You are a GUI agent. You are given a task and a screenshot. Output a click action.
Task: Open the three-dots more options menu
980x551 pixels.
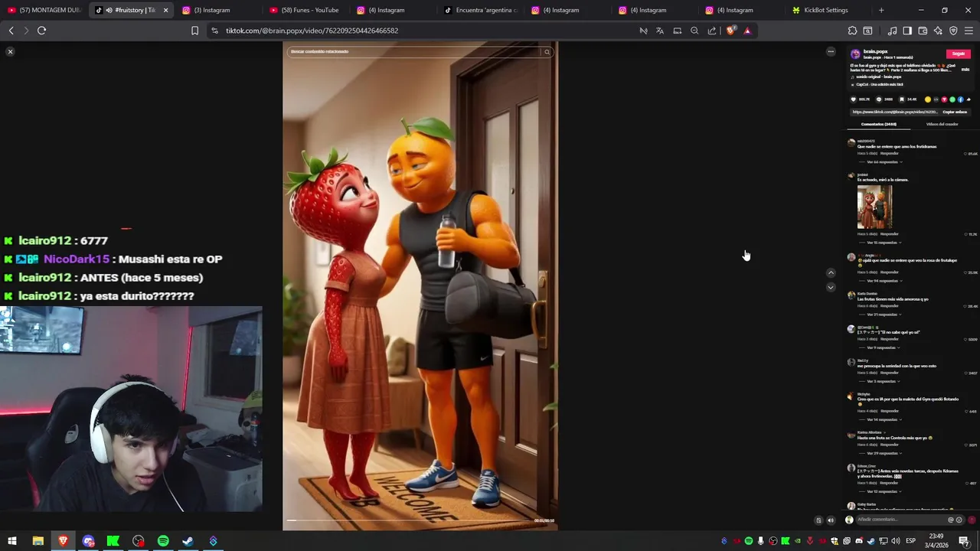[x=831, y=52]
